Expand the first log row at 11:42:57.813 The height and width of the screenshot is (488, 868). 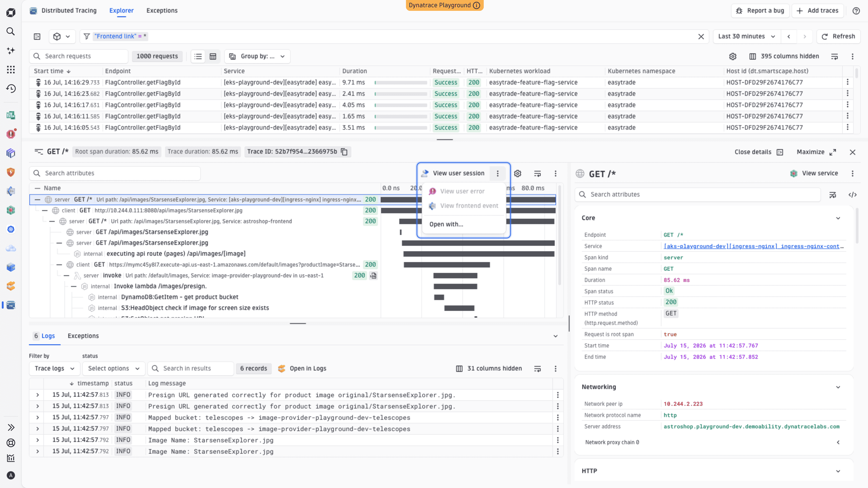(37, 395)
